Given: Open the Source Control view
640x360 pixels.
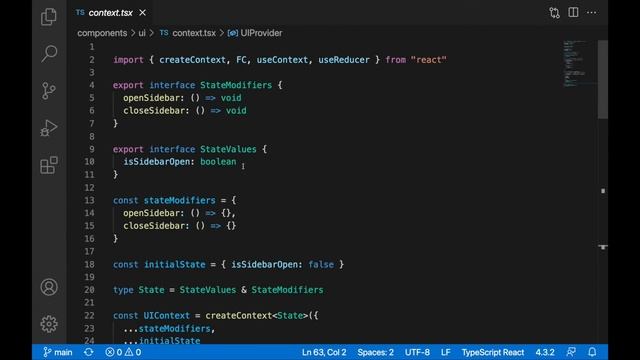Looking at the screenshot, I should 49,91.
